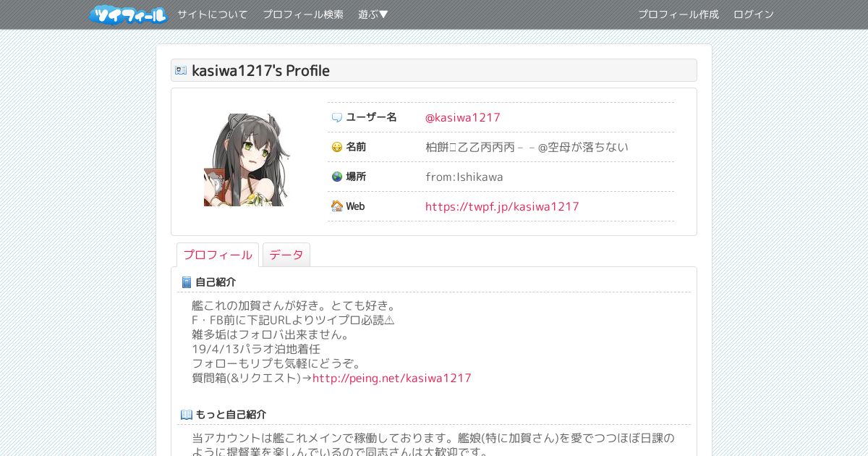Viewport: 868px width, 456px height.
Task: Click the 自己紹介 section heading
Action: pyautogui.click(x=216, y=282)
